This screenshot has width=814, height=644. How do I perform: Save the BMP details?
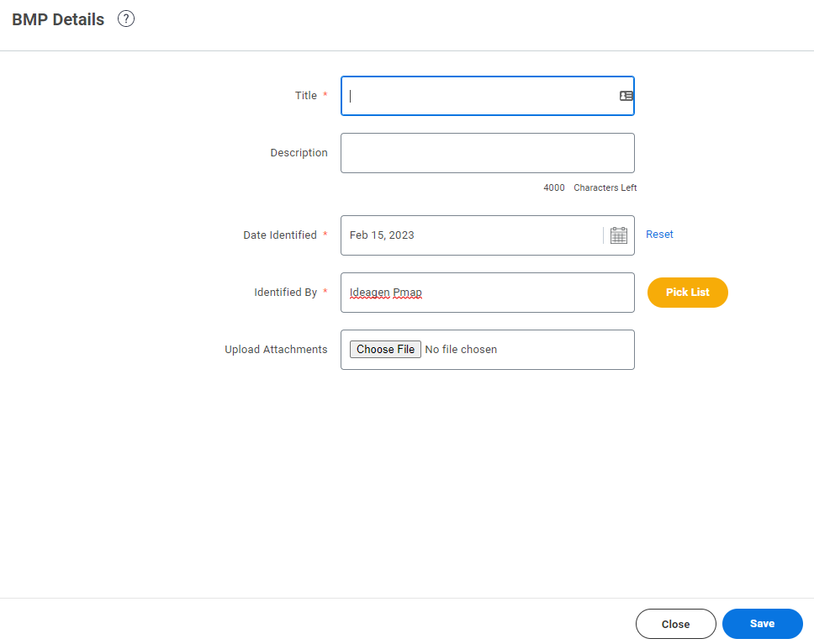762,624
